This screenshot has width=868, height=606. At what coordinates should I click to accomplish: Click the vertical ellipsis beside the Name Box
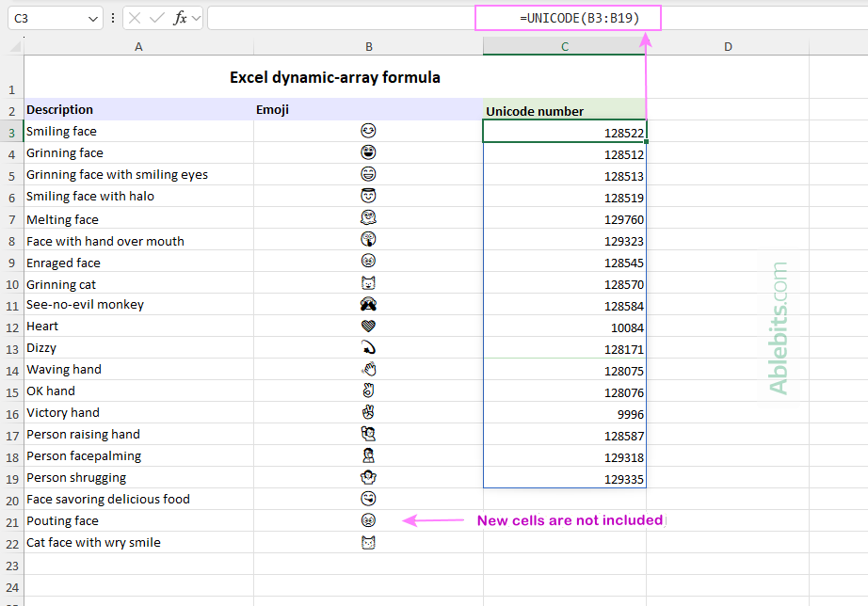point(113,17)
